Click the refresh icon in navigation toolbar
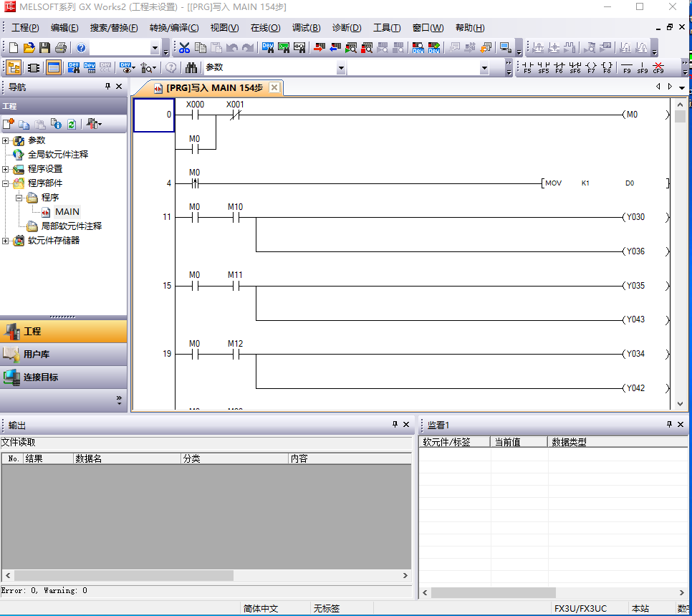This screenshot has width=692, height=616. click(x=72, y=125)
